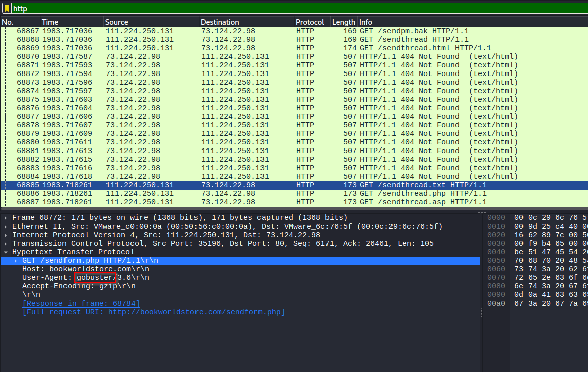Open the Response in frame: 68784 link
This screenshot has width=588, height=372.
[x=81, y=304]
